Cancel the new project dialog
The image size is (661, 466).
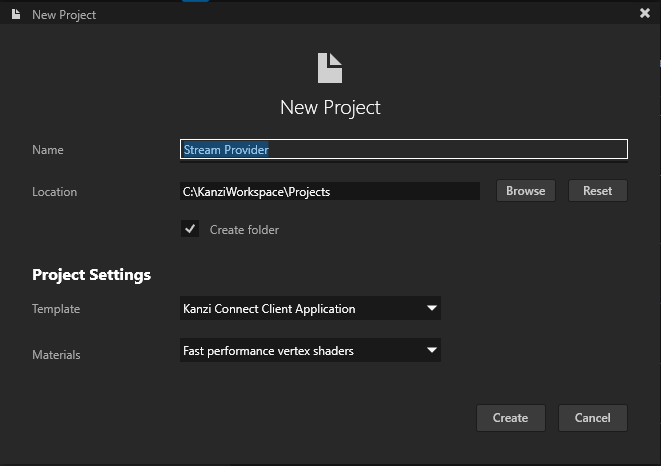[x=592, y=418]
